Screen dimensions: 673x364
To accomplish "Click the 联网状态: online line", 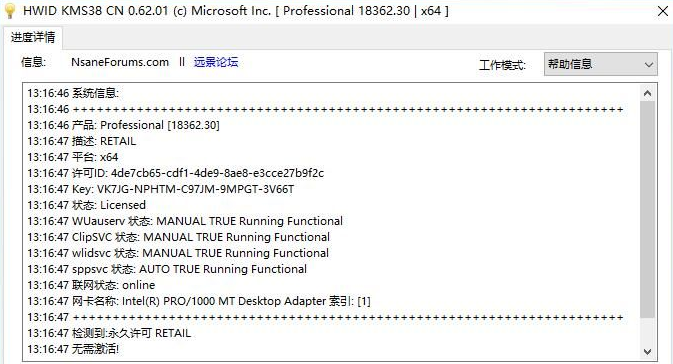I will [91, 285].
